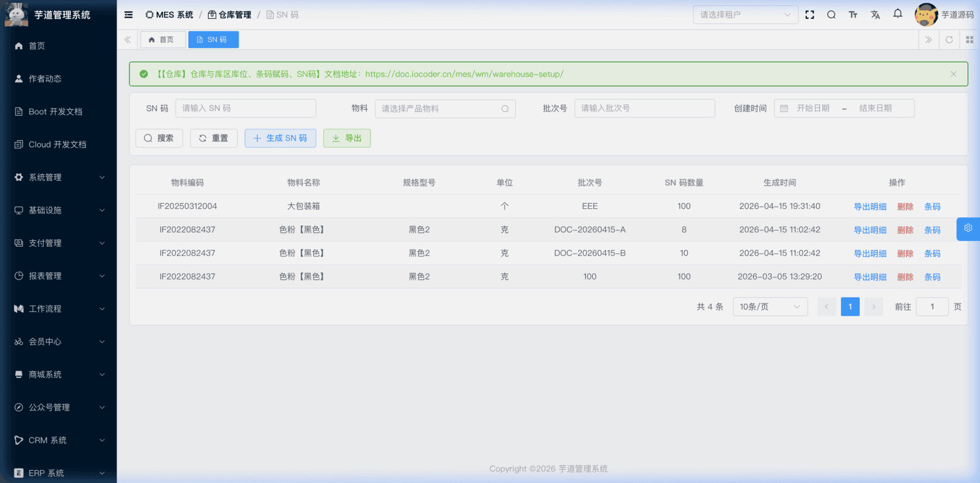Expand the 公众号管理 menu
Image resolution: width=980 pixels, height=483 pixels.
pos(58,407)
